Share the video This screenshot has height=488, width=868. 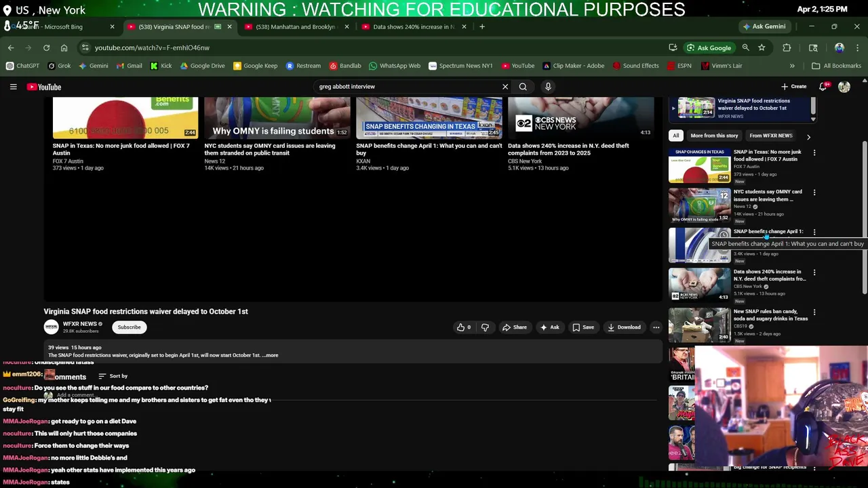coord(514,327)
